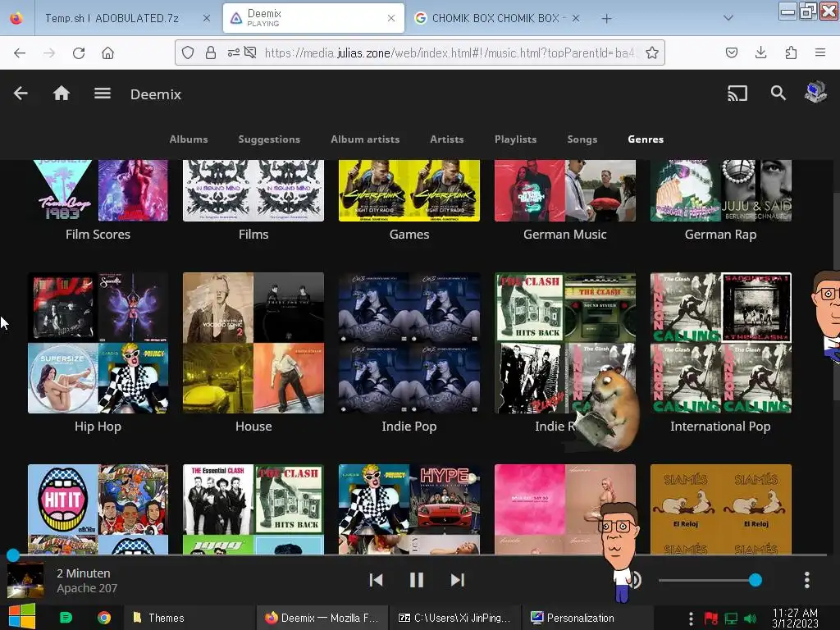Click the browser back button

pos(20,52)
